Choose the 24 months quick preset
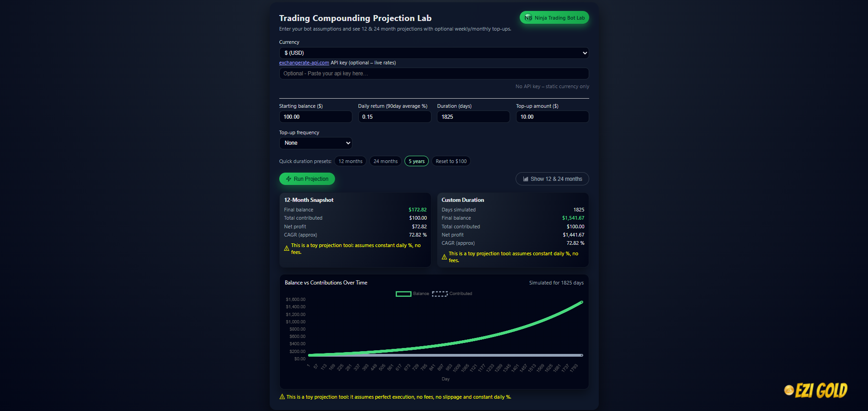Image resolution: width=868 pixels, height=411 pixels. click(385, 161)
